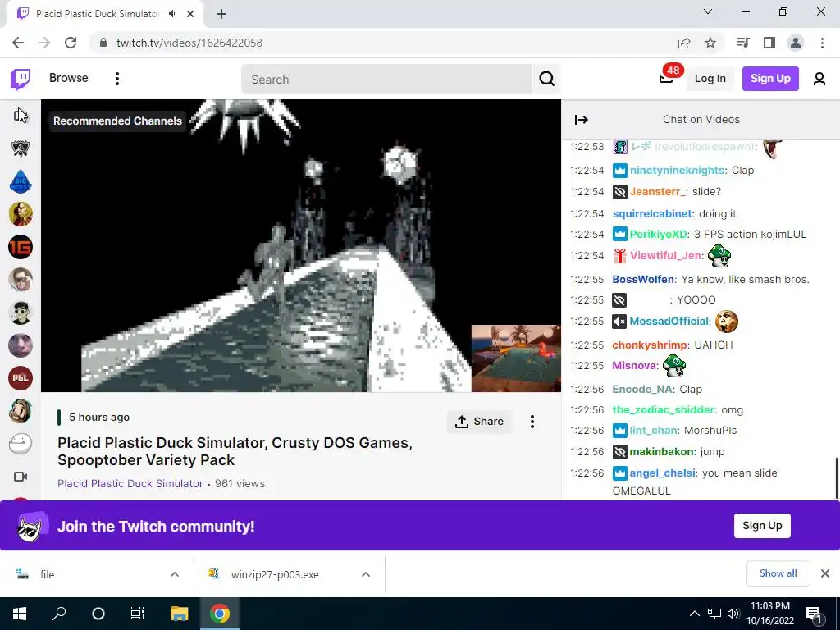Focus the Twitch Search field
This screenshot has width=840, height=630.
387,80
